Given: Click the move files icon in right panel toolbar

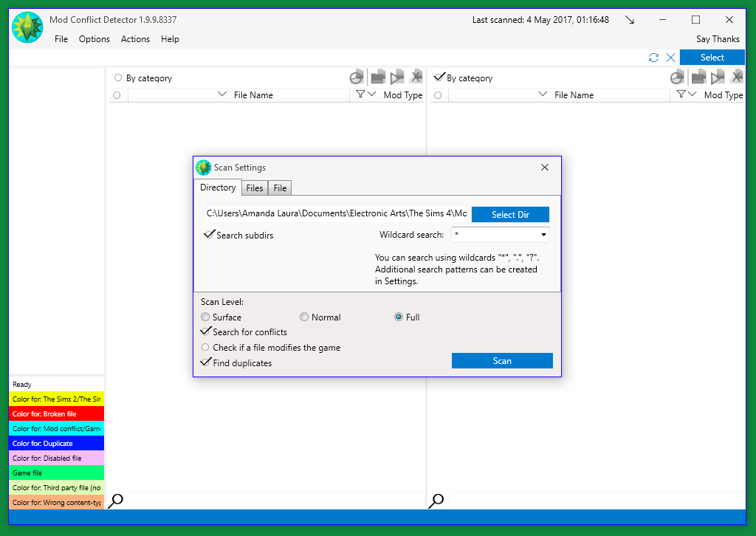Looking at the screenshot, I should 698,77.
